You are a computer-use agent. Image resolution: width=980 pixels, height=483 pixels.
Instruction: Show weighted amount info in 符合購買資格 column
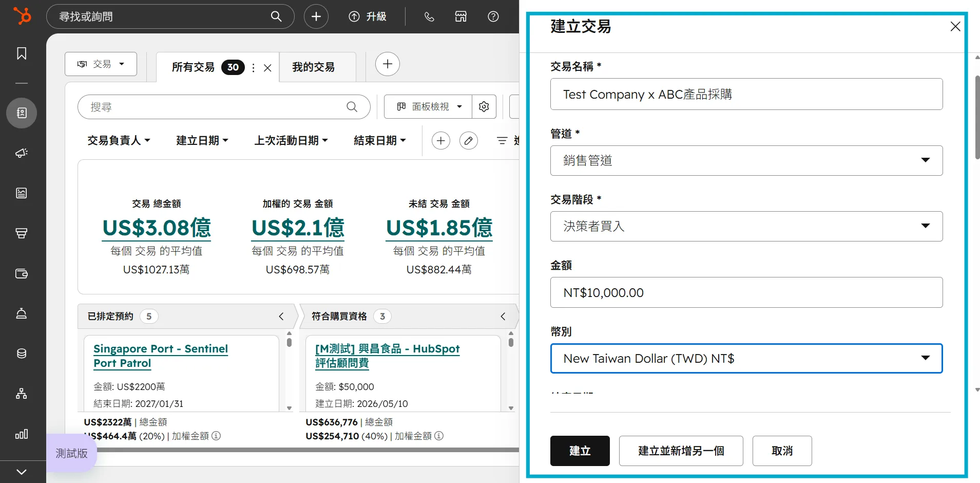point(439,436)
